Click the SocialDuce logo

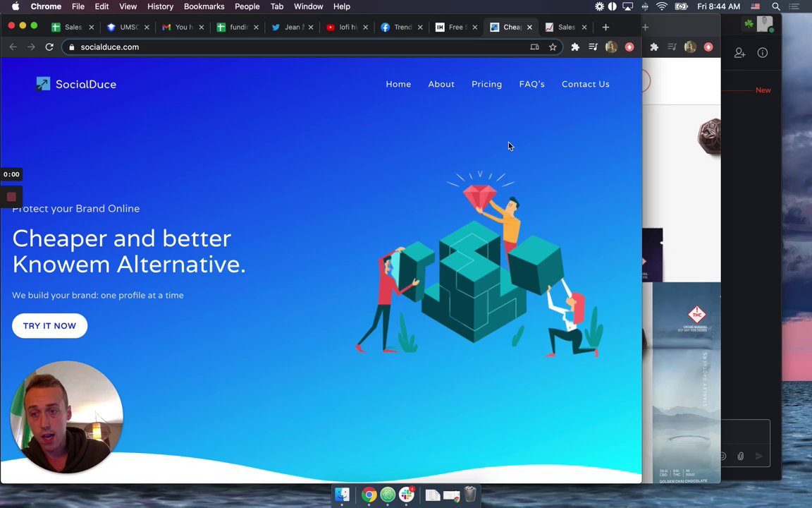coord(76,84)
